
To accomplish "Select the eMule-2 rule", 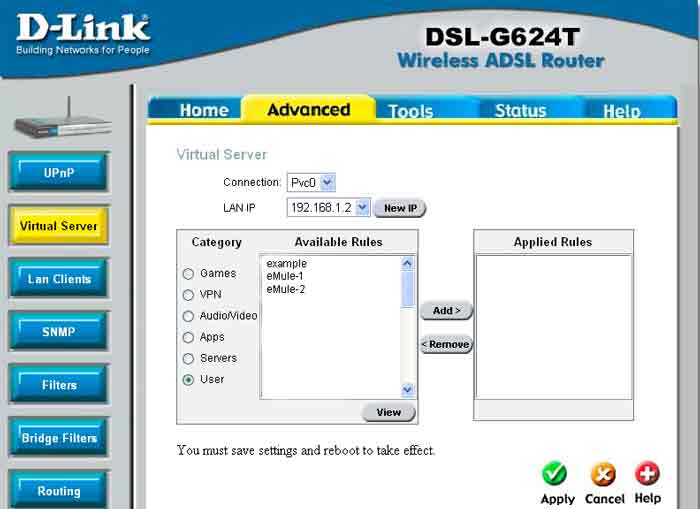I will [x=286, y=289].
